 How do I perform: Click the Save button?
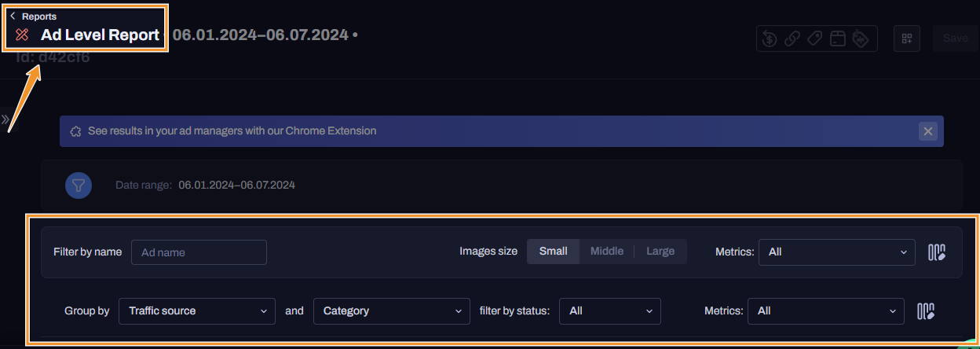click(x=955, y=39)
